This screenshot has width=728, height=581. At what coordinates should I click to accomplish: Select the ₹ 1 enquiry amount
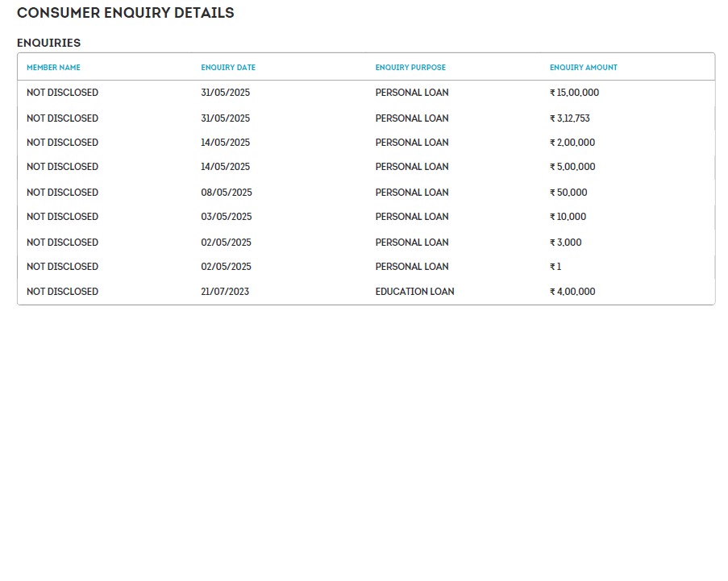click(555, 267)
